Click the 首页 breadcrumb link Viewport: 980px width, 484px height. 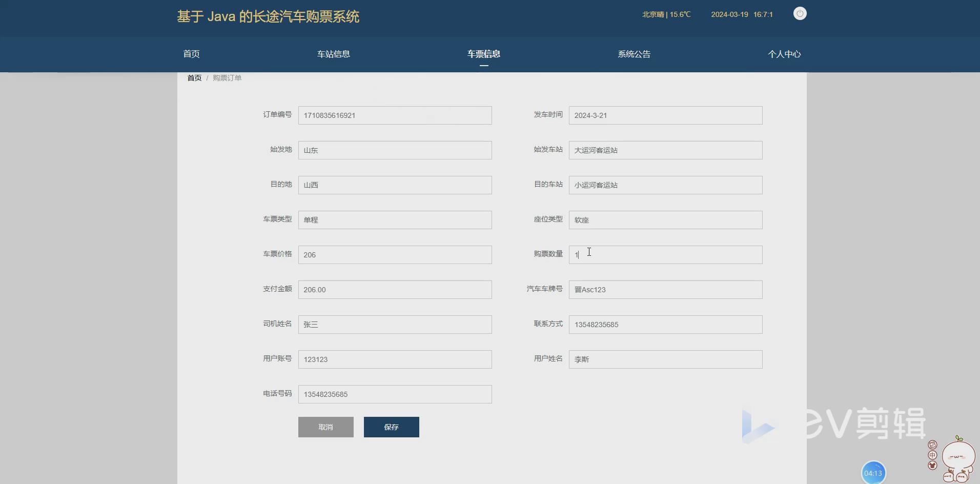(194, 77)
